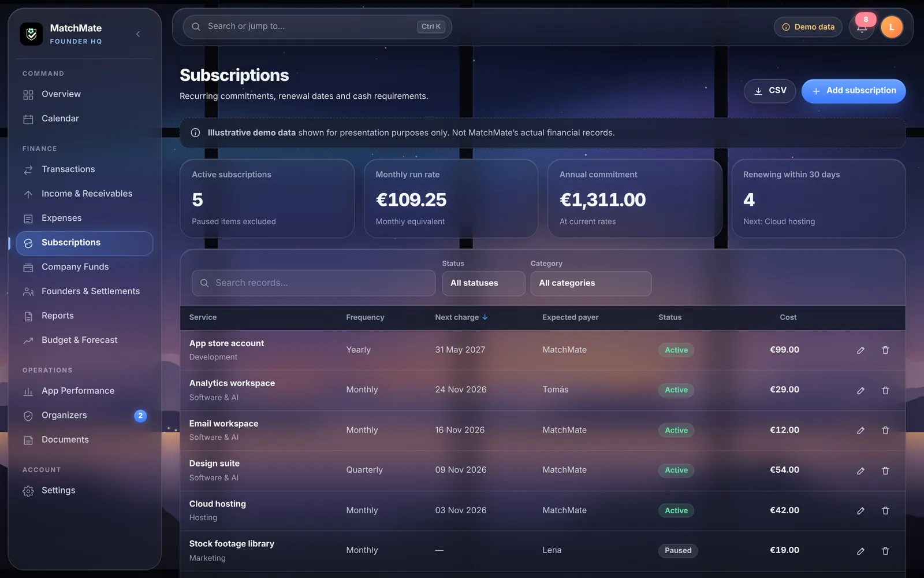Click the Demo data pill
The height and width of the screenshot is (578, 924).
click(808, 27)
